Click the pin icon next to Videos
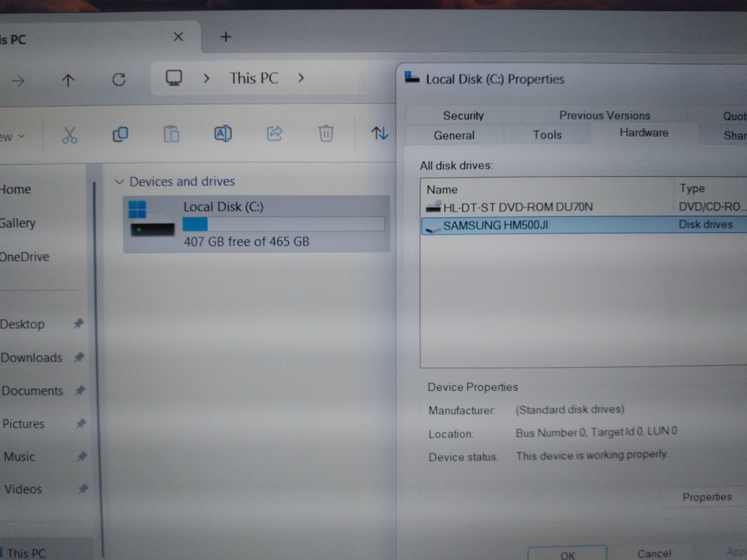 click(83, 489)
